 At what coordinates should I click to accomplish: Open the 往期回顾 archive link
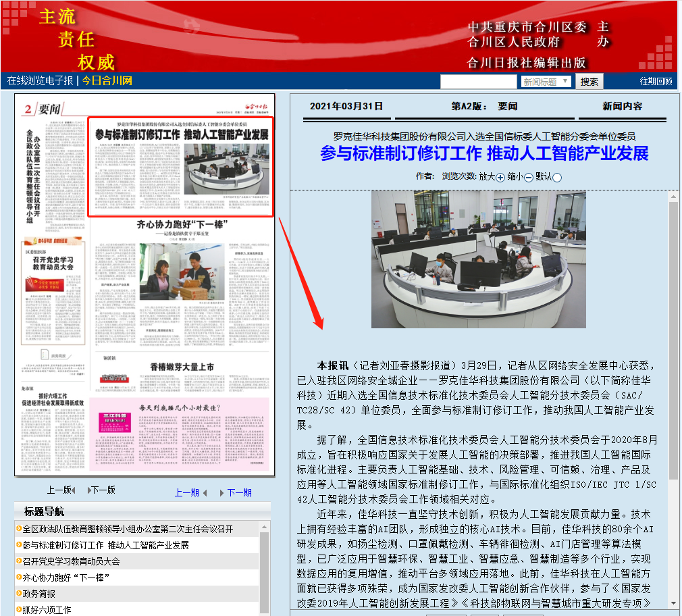point(656,81)
